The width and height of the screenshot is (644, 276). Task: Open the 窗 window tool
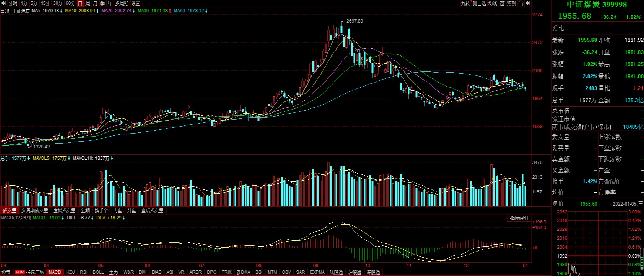(502, 3)
